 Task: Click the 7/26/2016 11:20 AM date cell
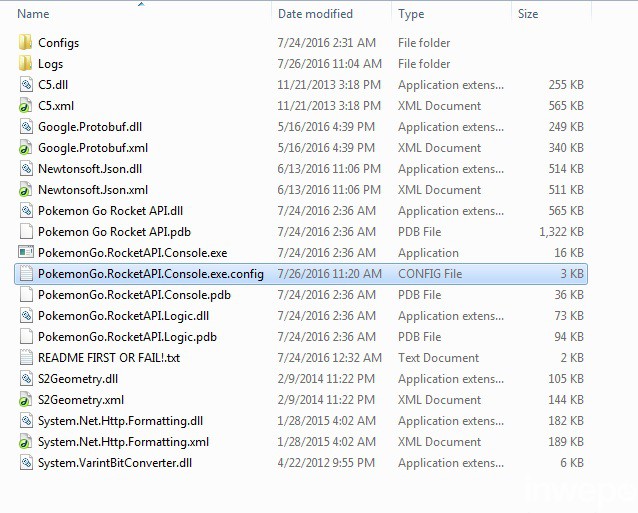tap(329, 274)
